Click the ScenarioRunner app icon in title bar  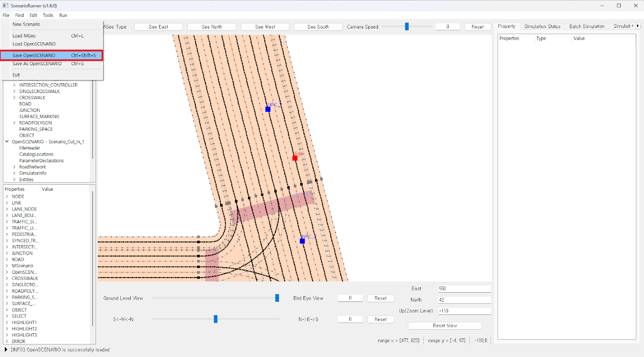point(5,6)
